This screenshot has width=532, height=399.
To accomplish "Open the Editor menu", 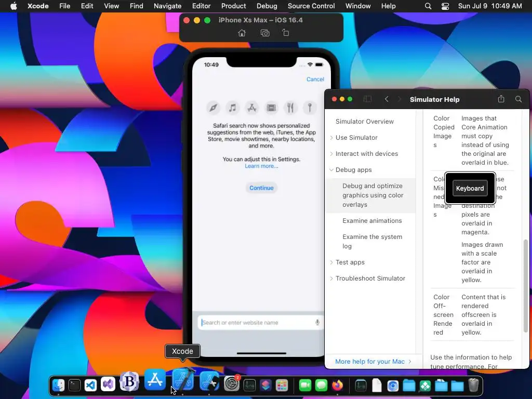I will pos(201,6).
